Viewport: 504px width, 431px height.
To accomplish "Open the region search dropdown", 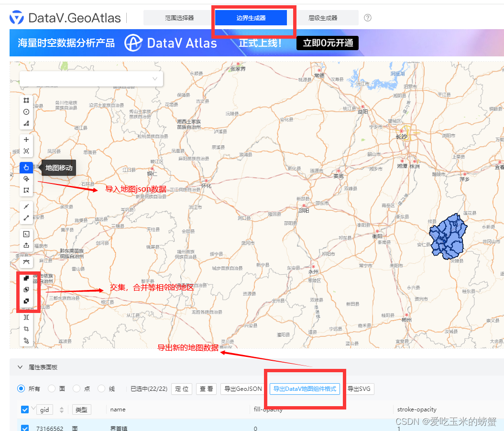I will coord(91,79).
